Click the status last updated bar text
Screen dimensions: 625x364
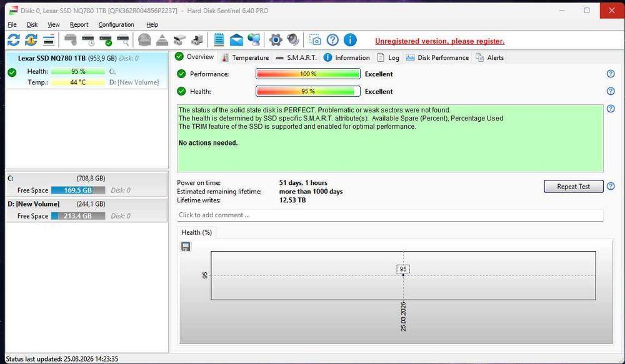(62, 359)
